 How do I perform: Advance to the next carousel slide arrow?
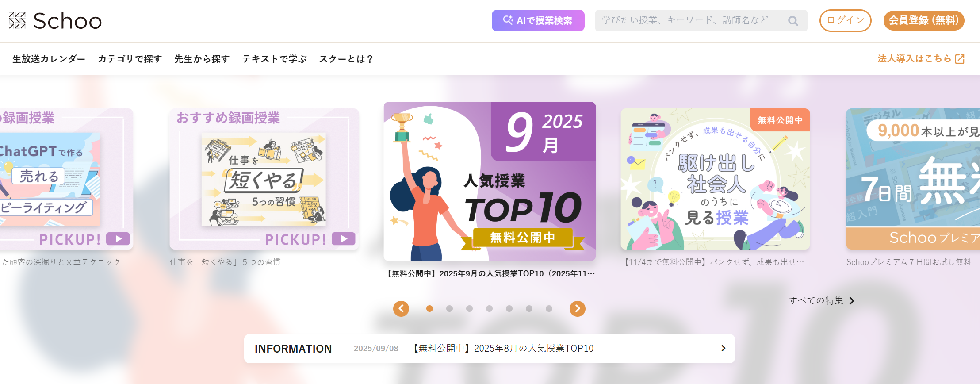point(578,309)
